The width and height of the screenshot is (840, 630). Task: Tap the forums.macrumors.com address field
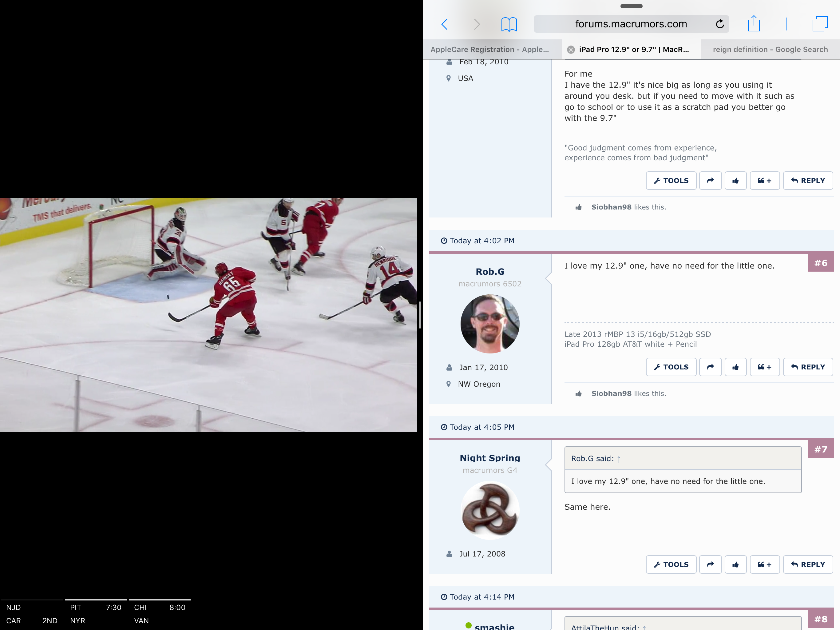click(x=631, y=24)
